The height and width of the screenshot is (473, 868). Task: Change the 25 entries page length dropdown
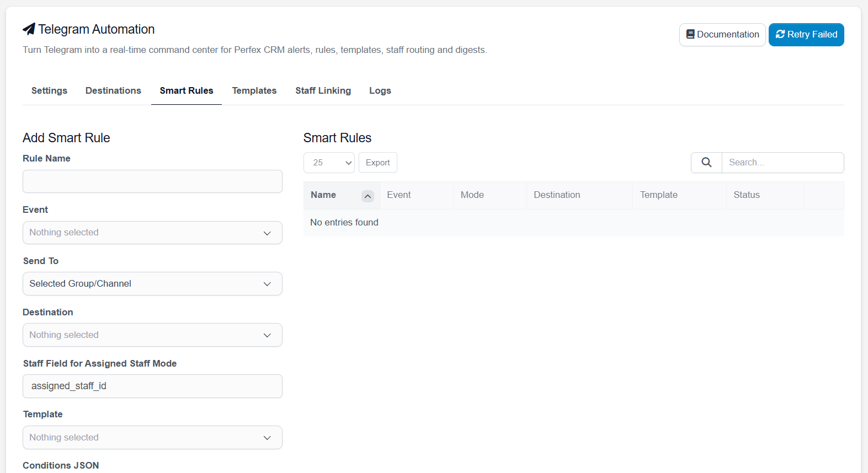coord(329,163)
